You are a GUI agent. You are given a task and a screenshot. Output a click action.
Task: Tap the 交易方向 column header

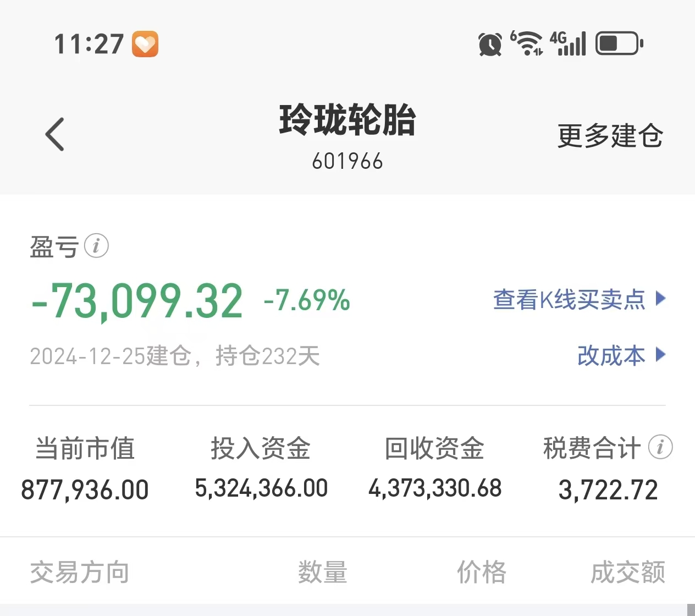tap(80, 573)
